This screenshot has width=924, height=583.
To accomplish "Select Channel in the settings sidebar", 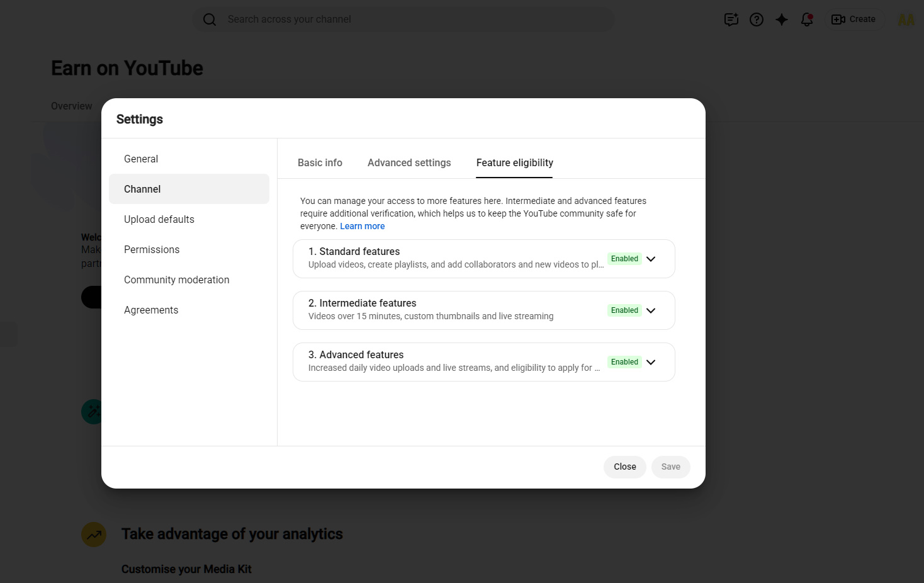I will click(189, 189).
